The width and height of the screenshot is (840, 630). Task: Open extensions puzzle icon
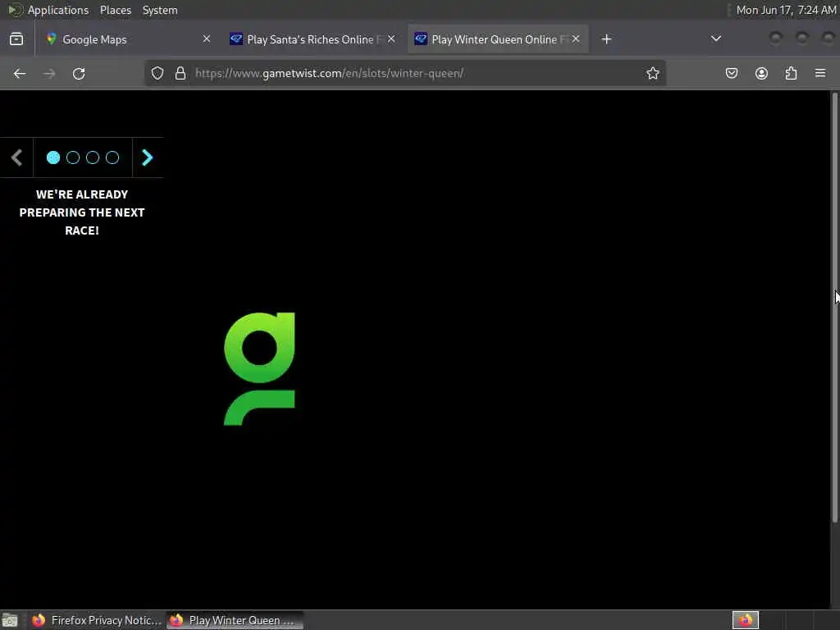pos(791,73)
